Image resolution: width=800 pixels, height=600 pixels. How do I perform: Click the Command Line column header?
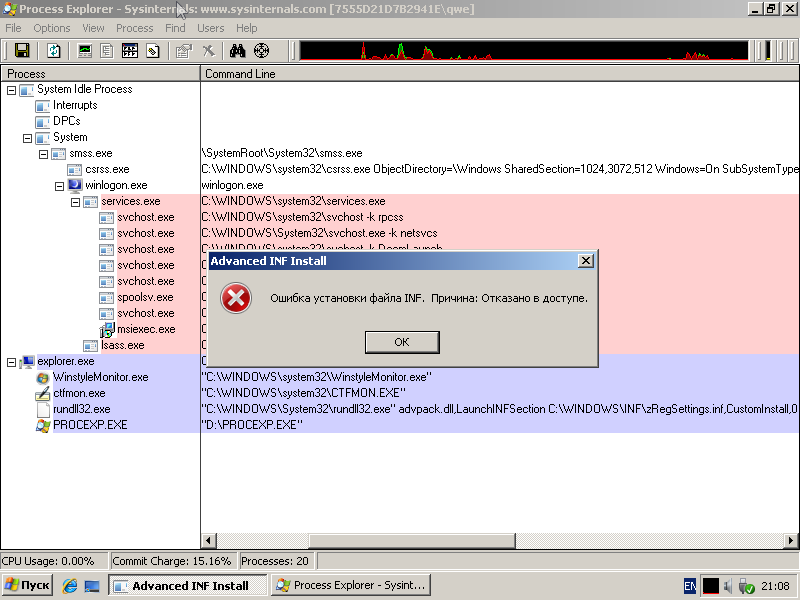(240, 73)
